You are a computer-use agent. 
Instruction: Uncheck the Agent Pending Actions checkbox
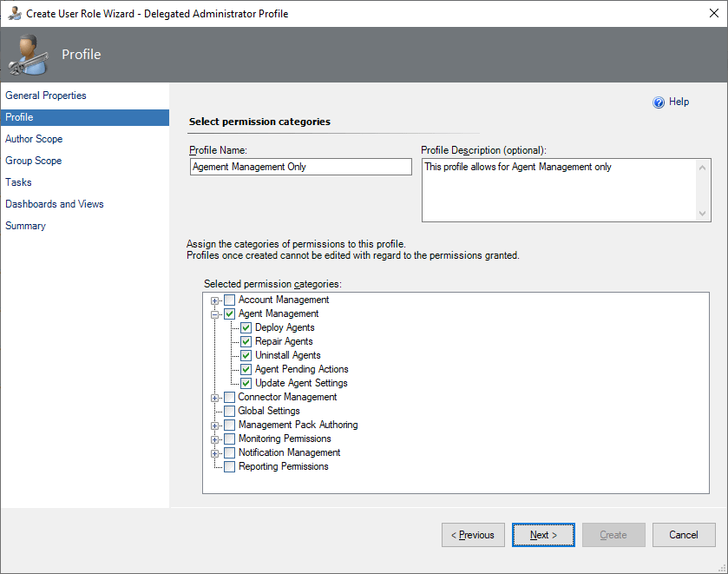click(246, 370)
